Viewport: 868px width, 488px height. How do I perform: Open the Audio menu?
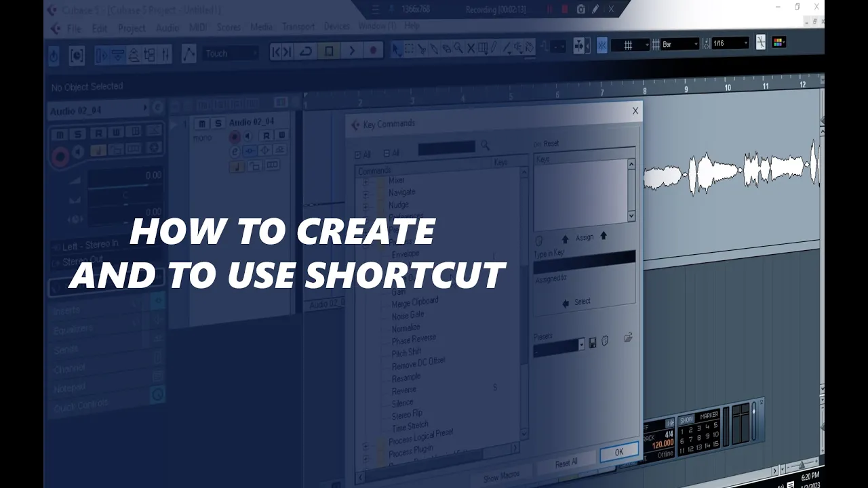tap(167, 28)
